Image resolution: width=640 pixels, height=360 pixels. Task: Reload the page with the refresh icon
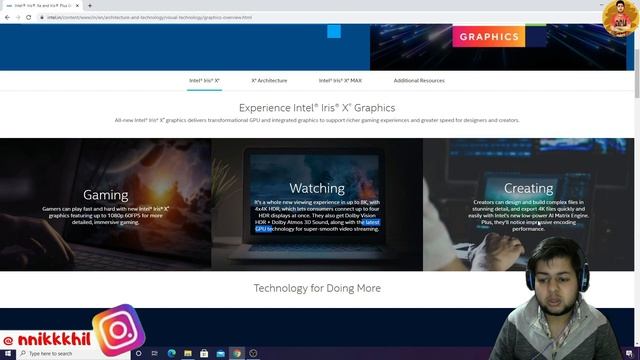pos(29,18)
